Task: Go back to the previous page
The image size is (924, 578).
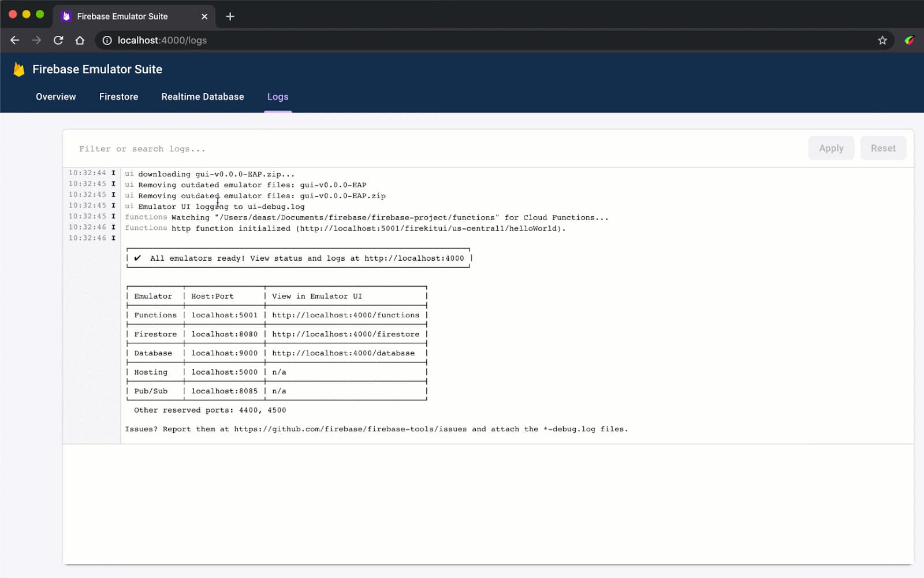Action: pos(15,40)
